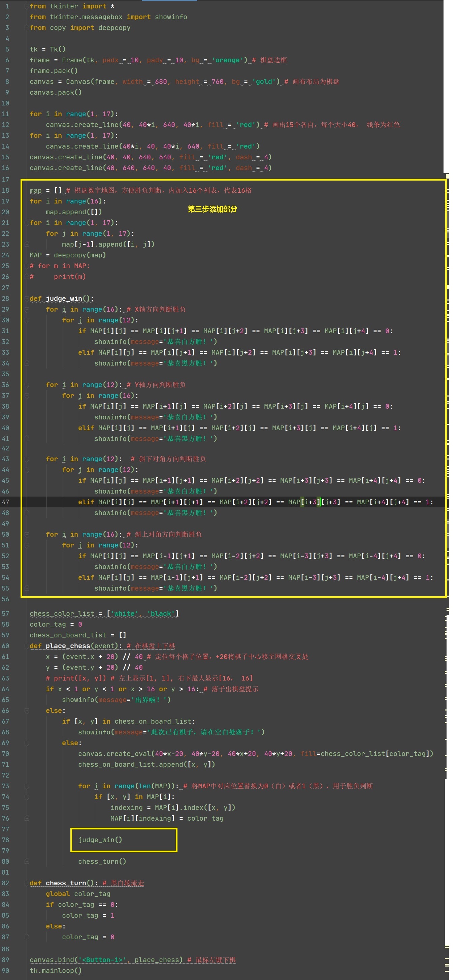
Task: Click the 'frame.pack()' line
Action: pos(54,71)
